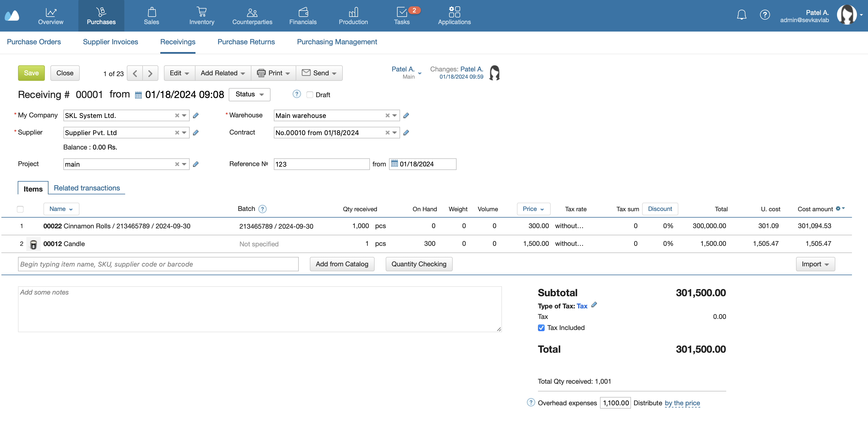Uncheck the Tax Included checkbox
Image resolution: width=868 pixels, height=423 pixels.
click(541, 328)
